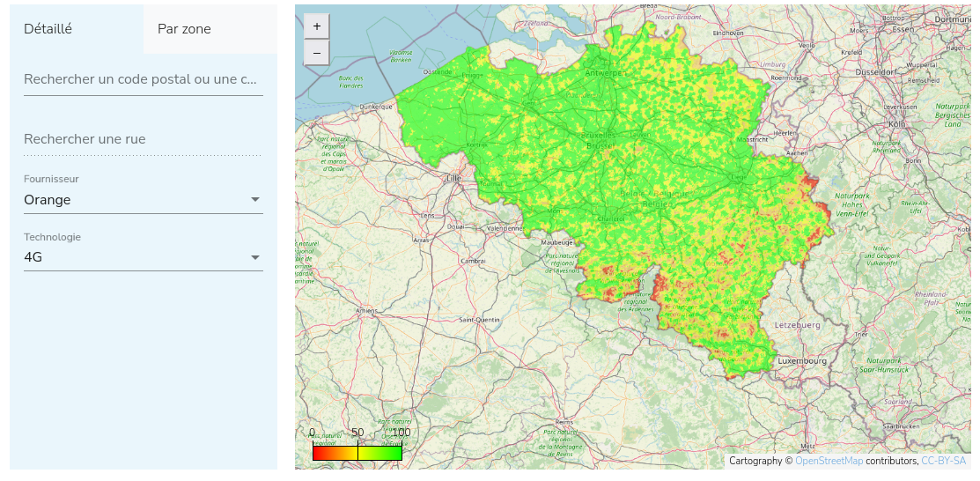Screen dimensions: 980x481
Task: Click the Maubeuge label on the map
Action: 556,242
